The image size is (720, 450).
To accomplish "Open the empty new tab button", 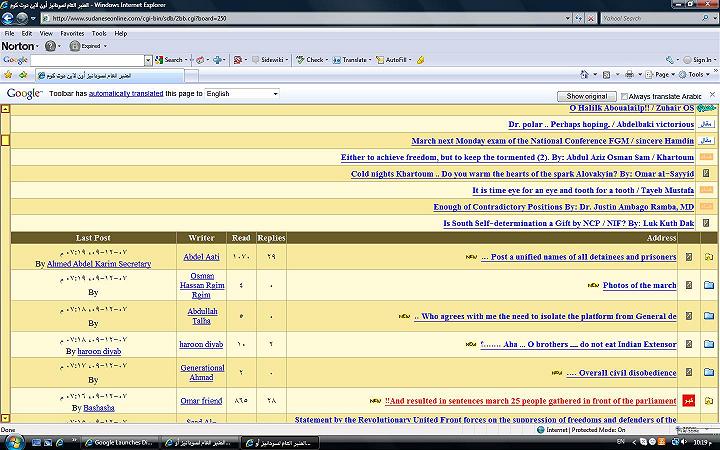I will [191, 75].
